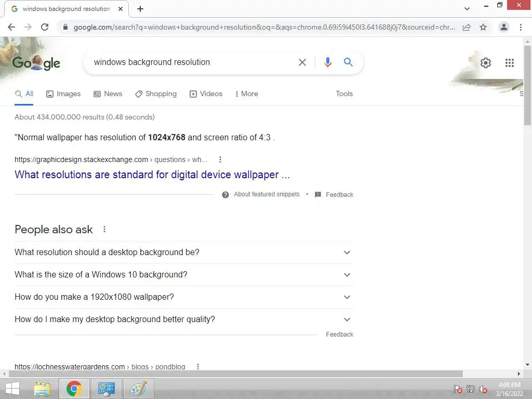
Task: Expand 'How do I make my desktop background better quality?'
Action: [184, 320]
